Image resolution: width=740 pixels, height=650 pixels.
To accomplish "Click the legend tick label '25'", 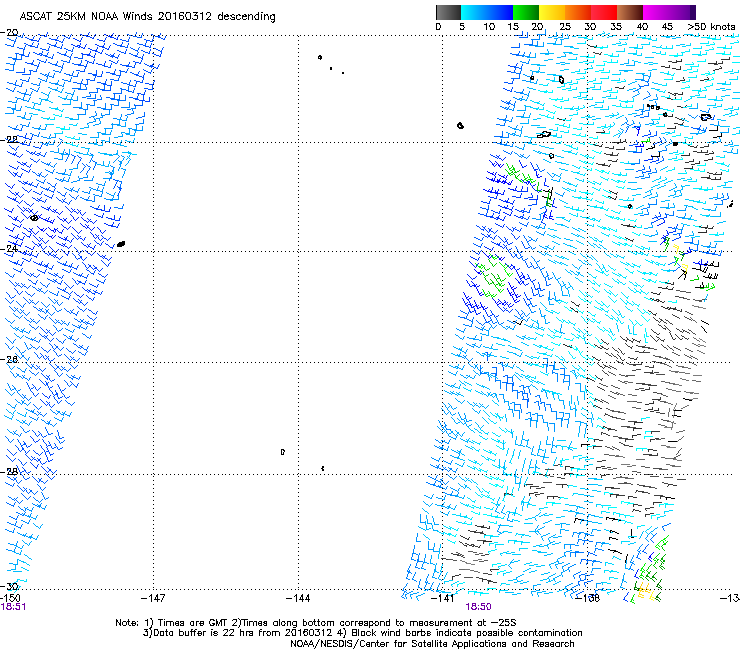I will click(565, 27).
